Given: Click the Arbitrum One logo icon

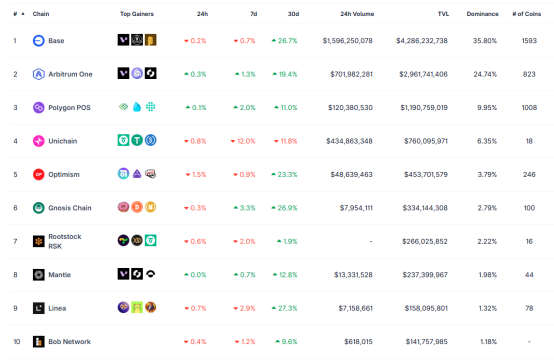Looking at the screenshot, I should click(x=39, y=74).
